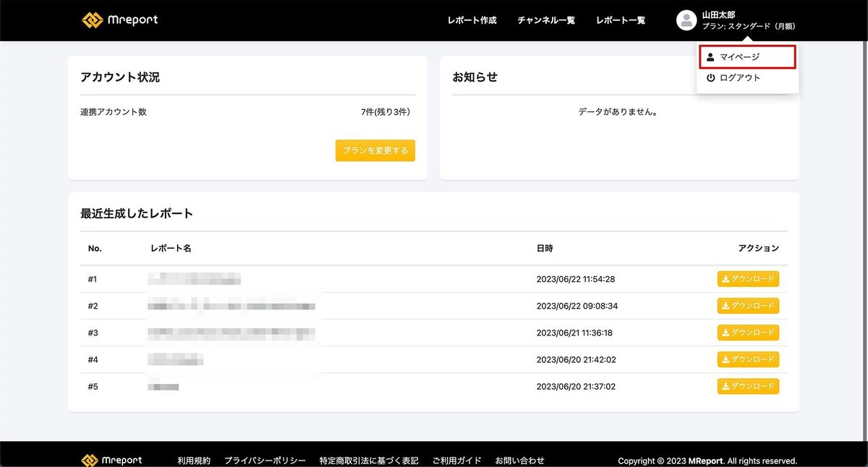Screen dimensions: 868x467
Task: Click the timestamp 2023/06/20 21:37:02
Action: 576,386
